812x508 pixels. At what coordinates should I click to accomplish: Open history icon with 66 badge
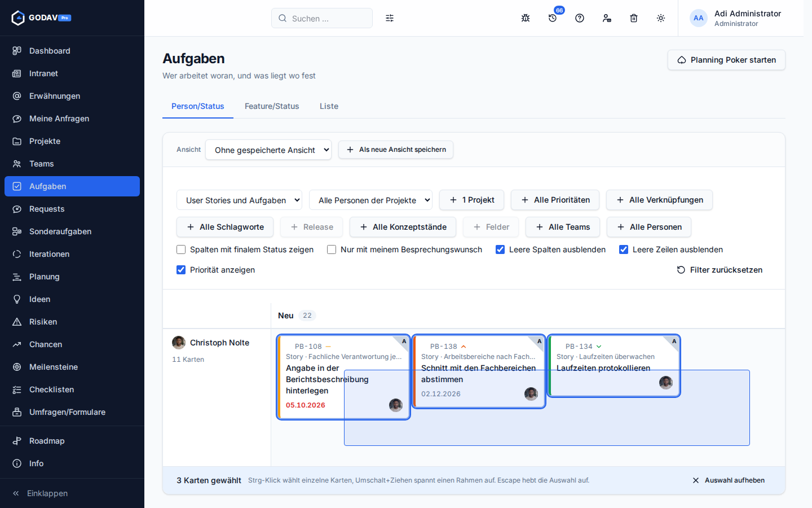[553, 18]
